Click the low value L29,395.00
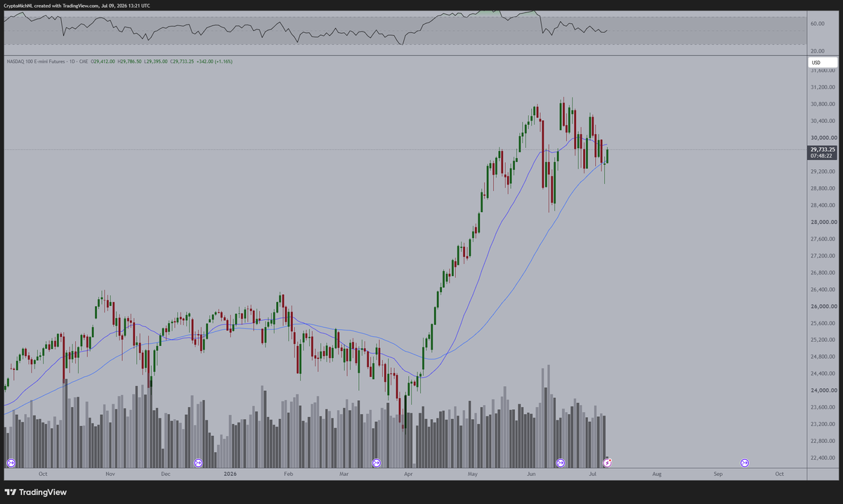Screen dimensions: 843x504 click(x=157, y=62)
